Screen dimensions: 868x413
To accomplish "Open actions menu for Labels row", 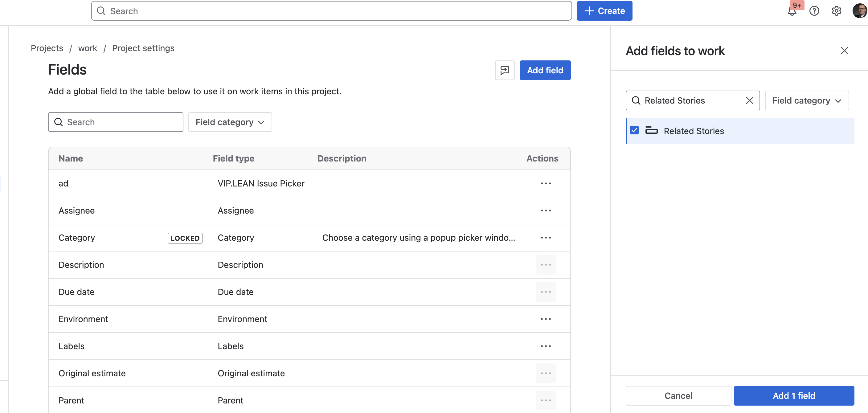I will [x=546, y=346].
